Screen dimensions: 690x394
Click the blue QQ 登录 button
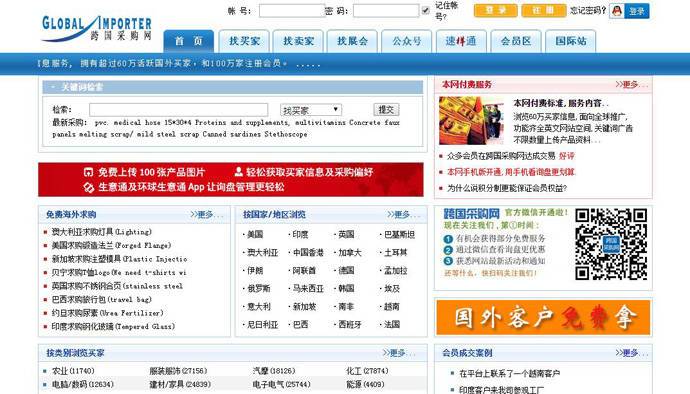[636, 11]
